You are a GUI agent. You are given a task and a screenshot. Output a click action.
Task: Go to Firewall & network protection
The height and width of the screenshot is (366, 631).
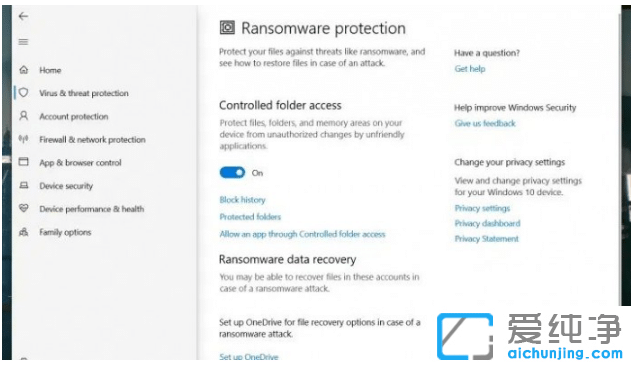92,140
